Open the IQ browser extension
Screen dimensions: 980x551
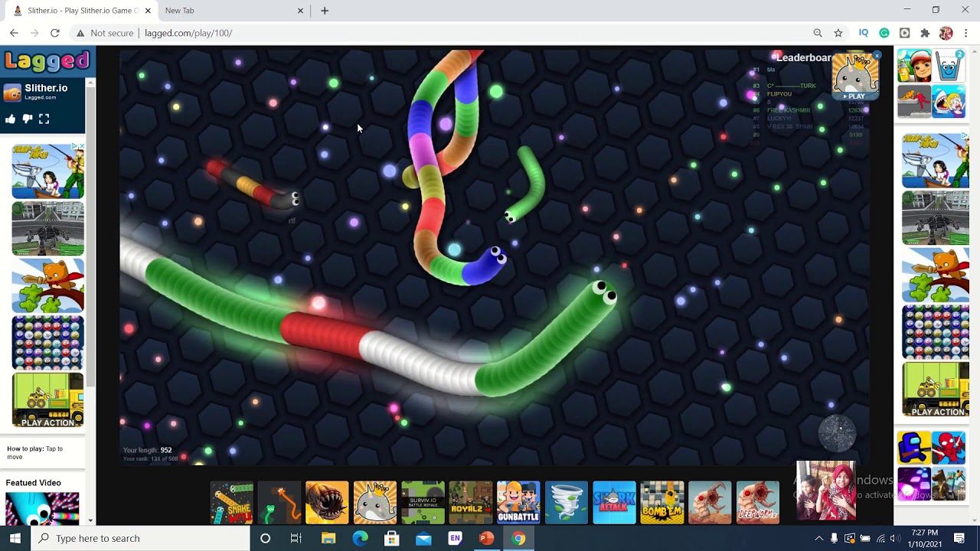click(864, 33)
